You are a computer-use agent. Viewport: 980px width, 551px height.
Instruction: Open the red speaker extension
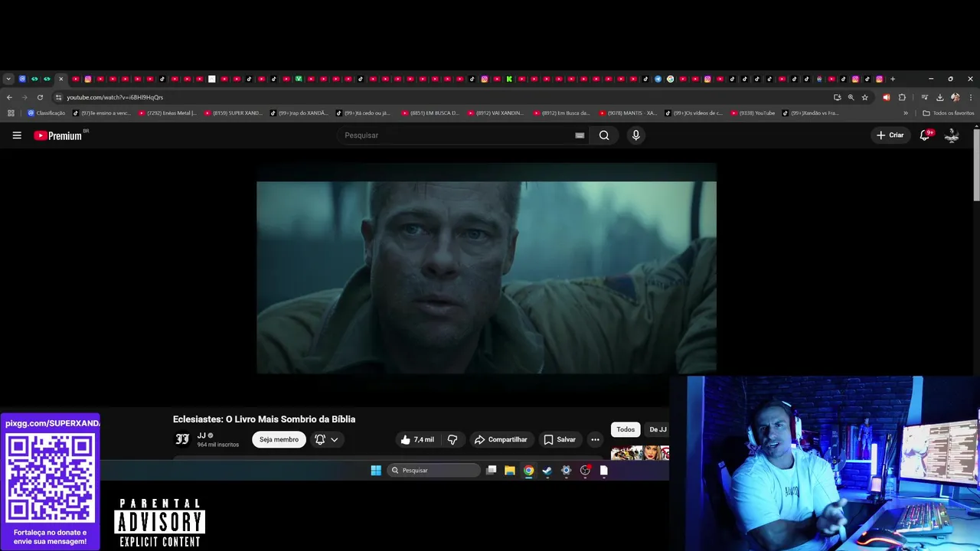click(x=887, y=97)
